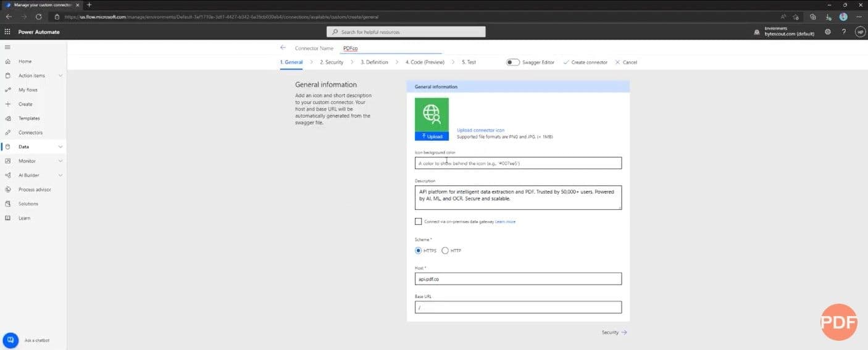Go to the 3. Definition step tab
The height and width of the screenshot is (350, 868).
[374, 62]
